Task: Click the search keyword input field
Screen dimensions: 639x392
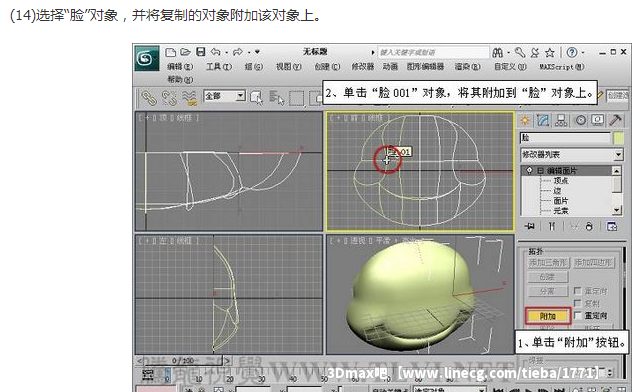Action: [433, 52]
